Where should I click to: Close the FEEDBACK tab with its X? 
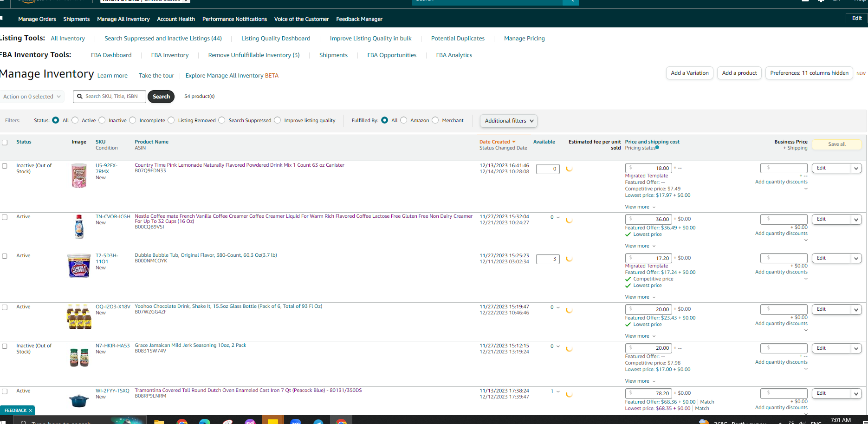point(31,411)
